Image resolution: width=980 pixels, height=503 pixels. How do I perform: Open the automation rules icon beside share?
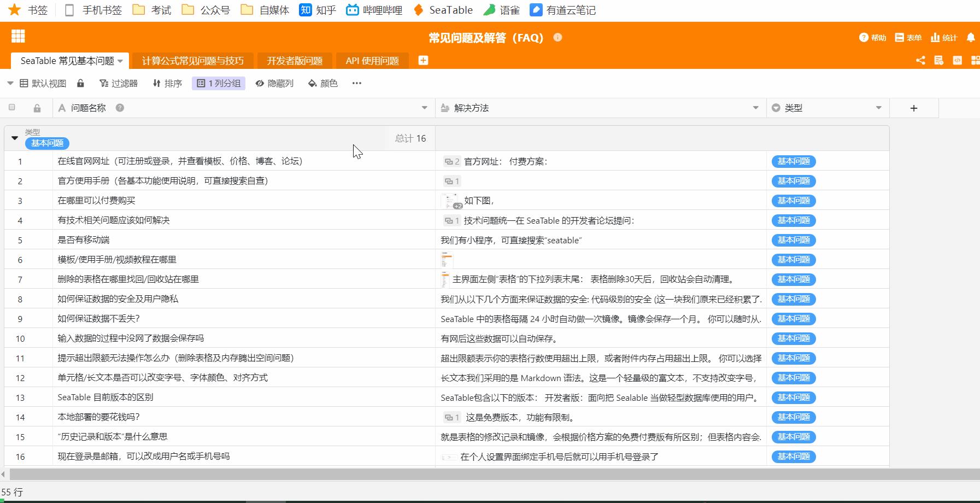tap(938, 60)
